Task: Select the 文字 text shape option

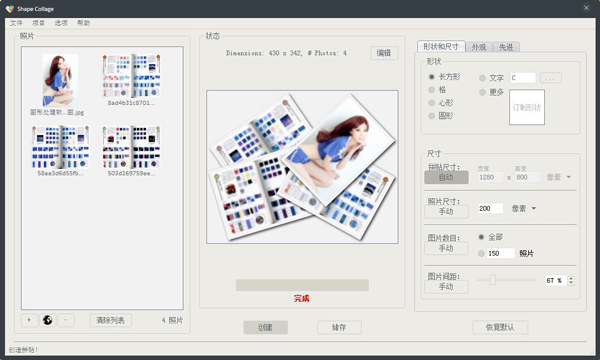Action: point(482,78)
